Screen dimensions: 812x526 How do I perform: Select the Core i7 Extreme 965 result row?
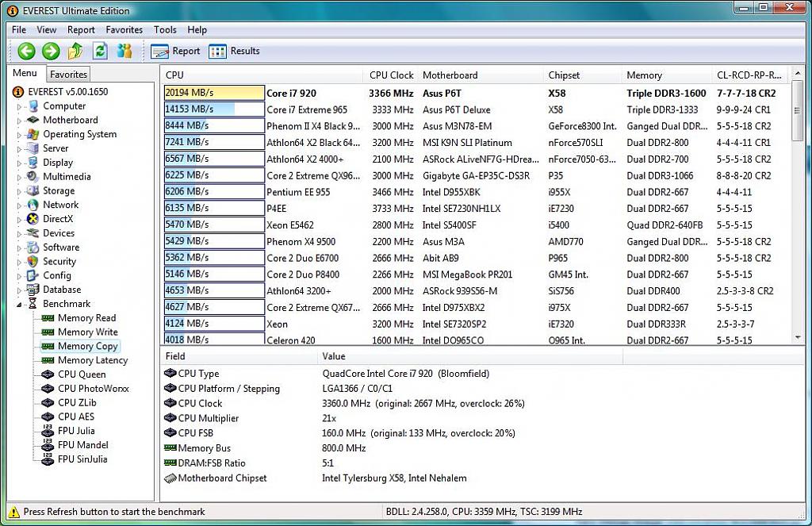476,109
